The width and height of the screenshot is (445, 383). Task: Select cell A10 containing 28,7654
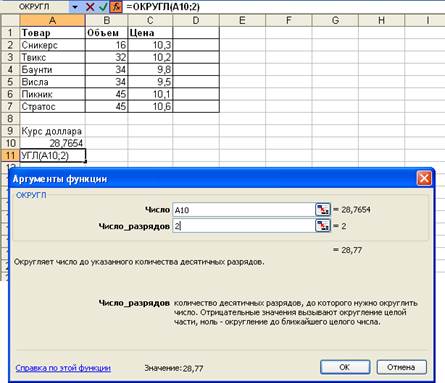(x=52, y=143)
